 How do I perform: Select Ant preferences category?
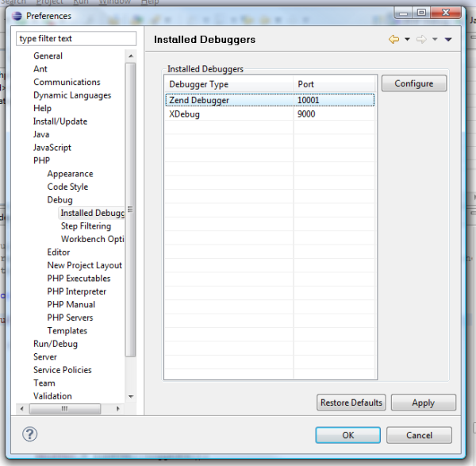(40, 69)
